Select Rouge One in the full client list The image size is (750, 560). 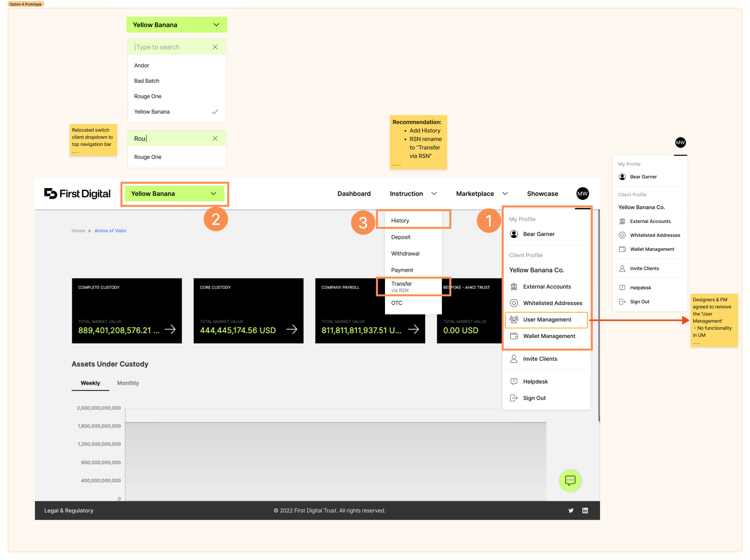[x=177, y=96]
